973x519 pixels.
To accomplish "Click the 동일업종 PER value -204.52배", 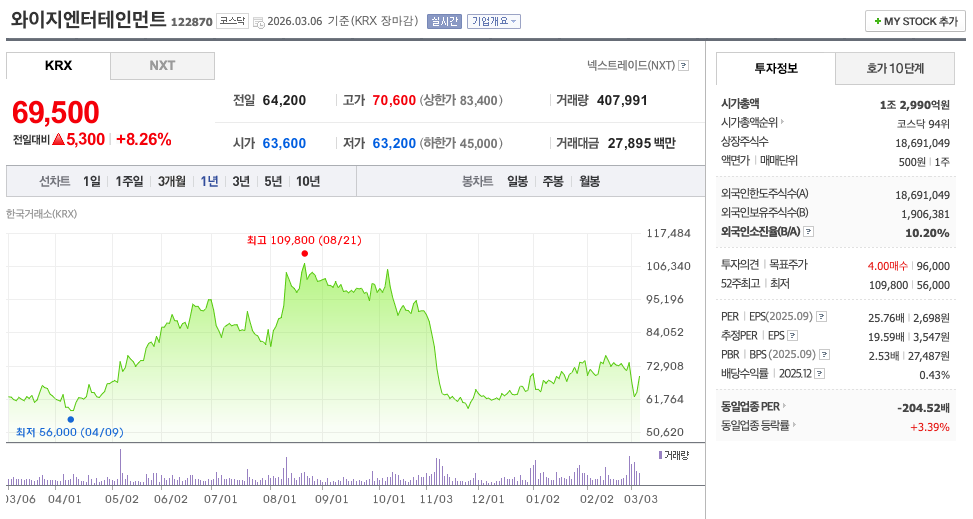I will pyautogui.click(x=923, y=408).
